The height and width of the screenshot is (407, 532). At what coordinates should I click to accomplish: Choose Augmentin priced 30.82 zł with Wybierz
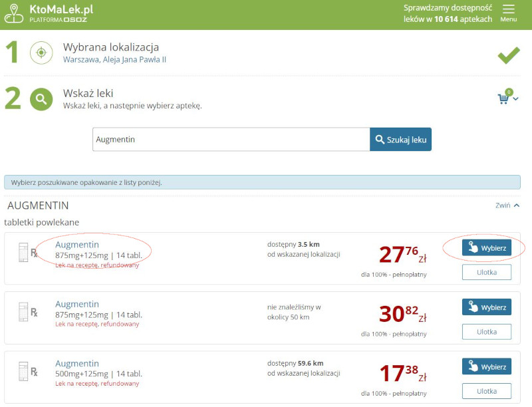coord(486,307)
